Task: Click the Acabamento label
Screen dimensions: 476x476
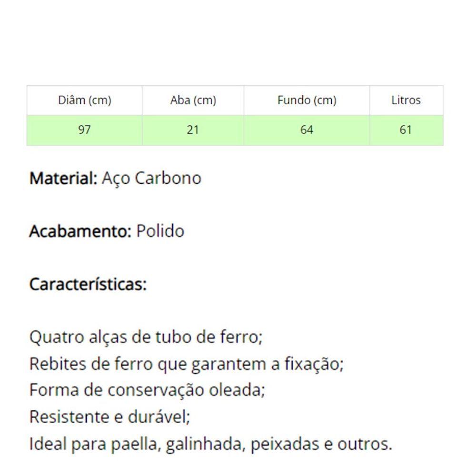Action: 80,231
